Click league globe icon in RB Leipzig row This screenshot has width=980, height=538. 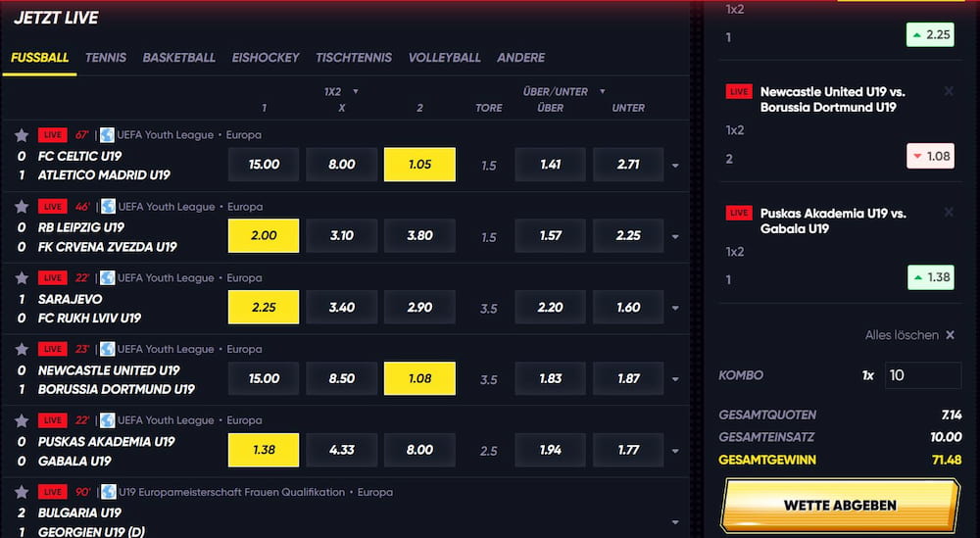click(108, 206)
